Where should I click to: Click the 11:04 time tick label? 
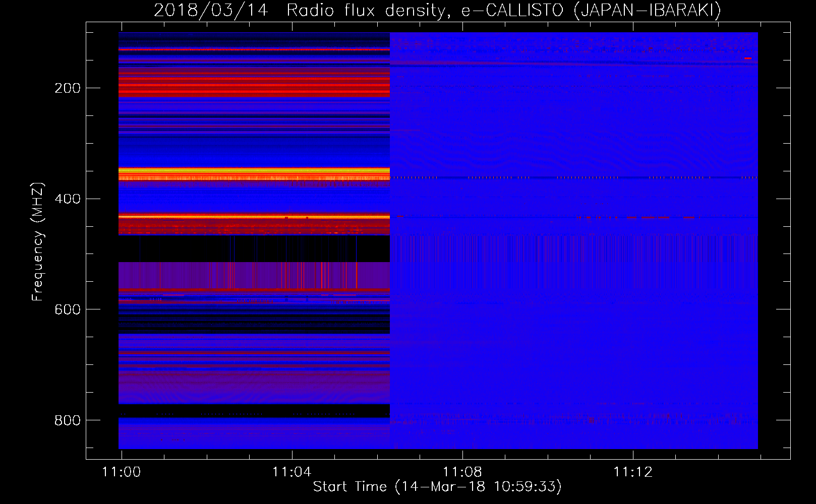coord(292,472)
